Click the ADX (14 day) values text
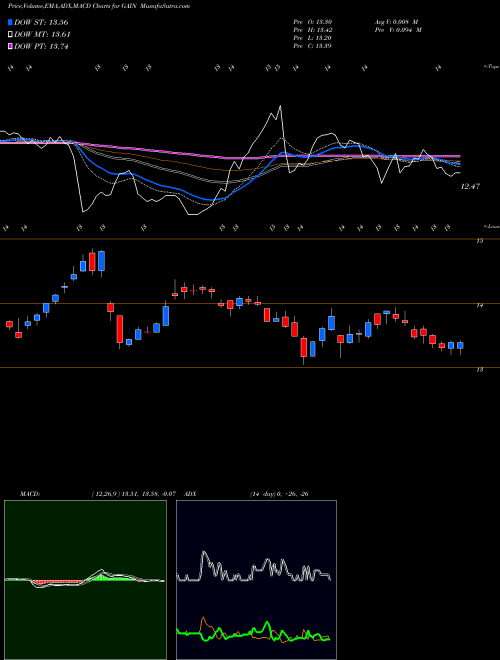This screenshot has width=500, height=660. 279,494
